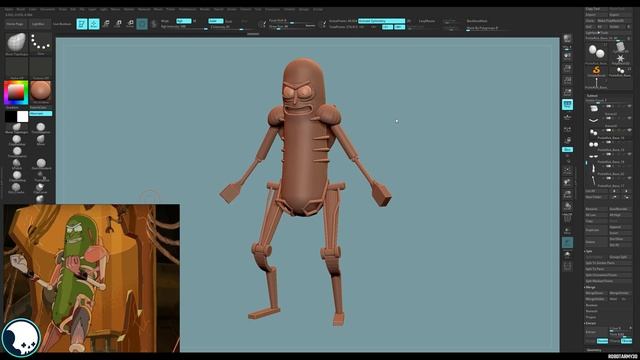Toggle visibility eye of first subtool

629,106
